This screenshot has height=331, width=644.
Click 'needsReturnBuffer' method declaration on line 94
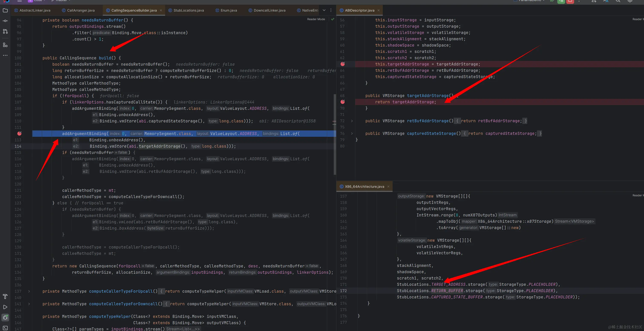102,20
